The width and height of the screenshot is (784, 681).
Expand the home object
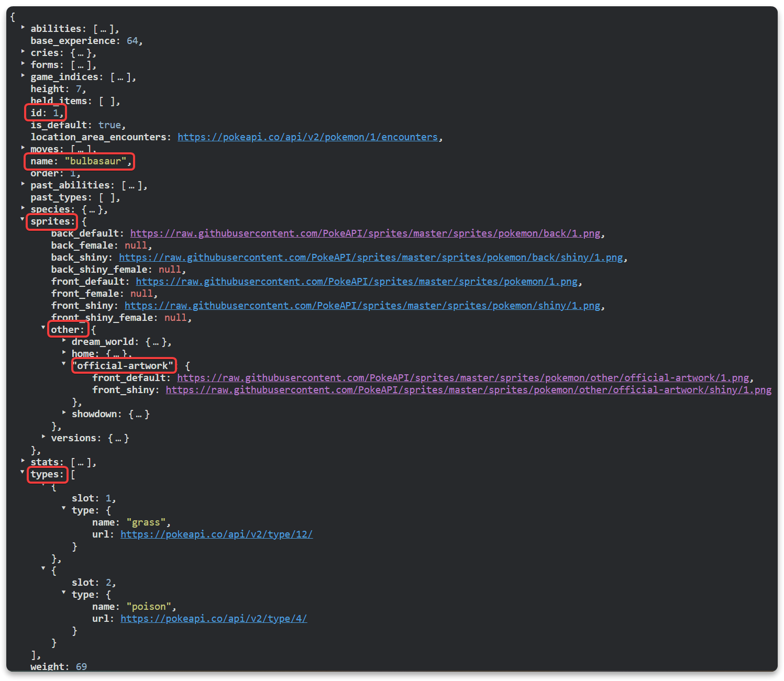tap(63, 353)
